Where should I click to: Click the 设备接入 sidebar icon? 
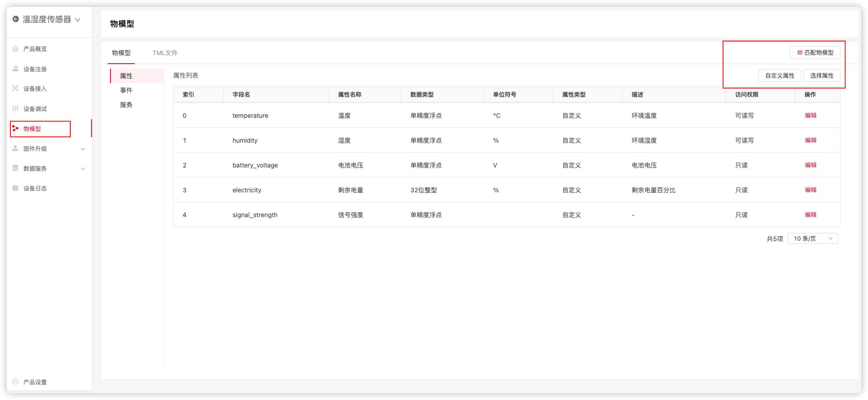(x=15, y=88)
